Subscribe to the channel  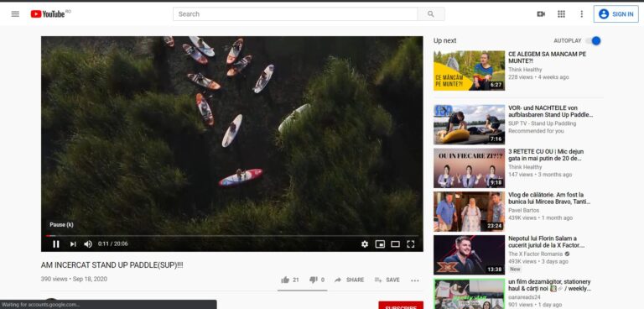point(401,306)
